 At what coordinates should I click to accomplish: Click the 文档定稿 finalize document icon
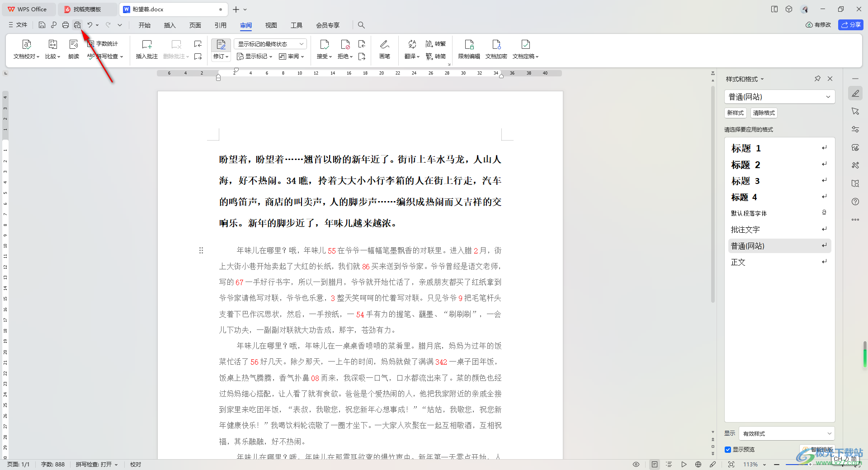525,44
